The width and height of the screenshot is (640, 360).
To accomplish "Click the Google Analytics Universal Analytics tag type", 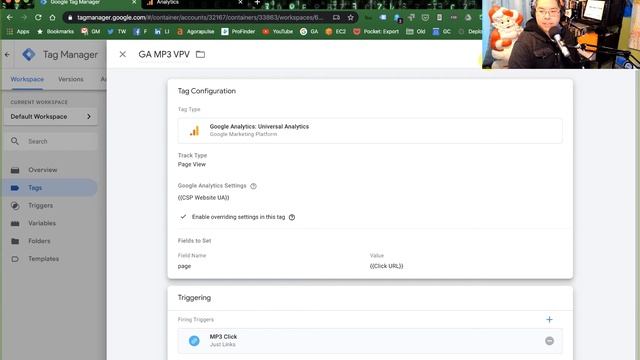I will click(370, 131).
